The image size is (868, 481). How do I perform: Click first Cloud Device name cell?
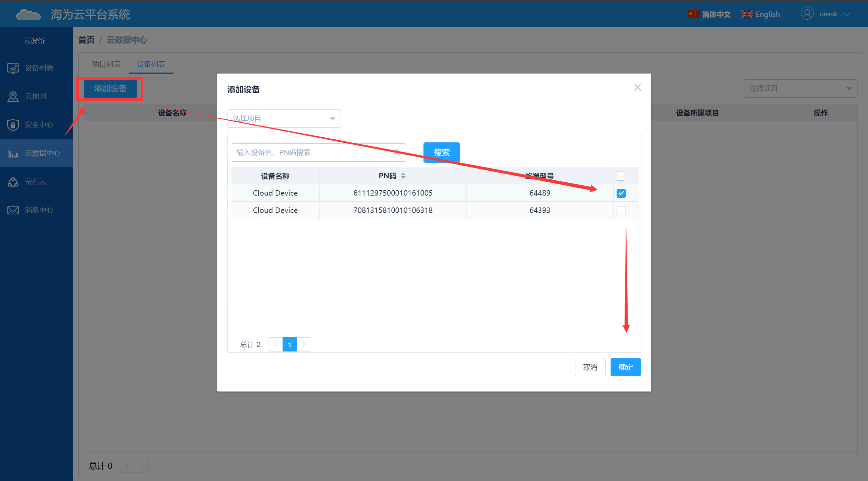tap(275, 193)
